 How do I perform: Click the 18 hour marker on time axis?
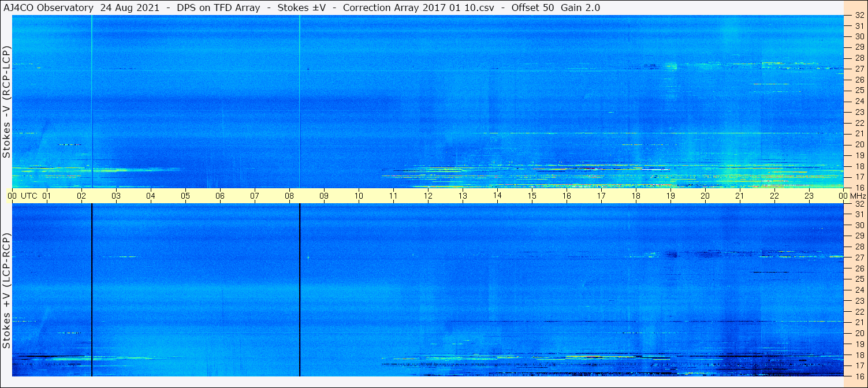636,196
